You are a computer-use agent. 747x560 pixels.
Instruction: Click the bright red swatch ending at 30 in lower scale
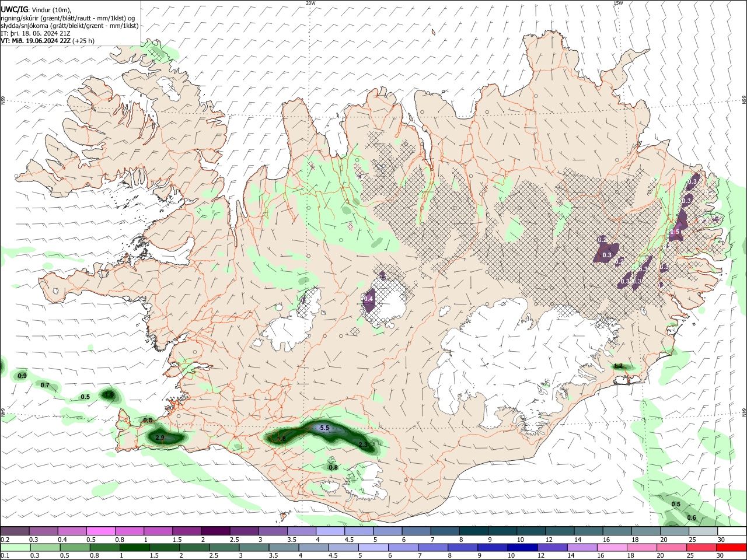pos(731,547)
